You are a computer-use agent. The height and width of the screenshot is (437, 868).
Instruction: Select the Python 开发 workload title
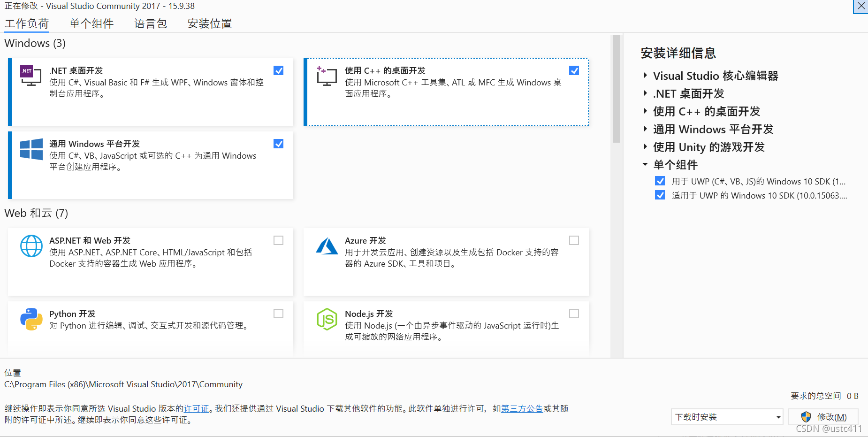pyautogui.click(x=72, y=314)
